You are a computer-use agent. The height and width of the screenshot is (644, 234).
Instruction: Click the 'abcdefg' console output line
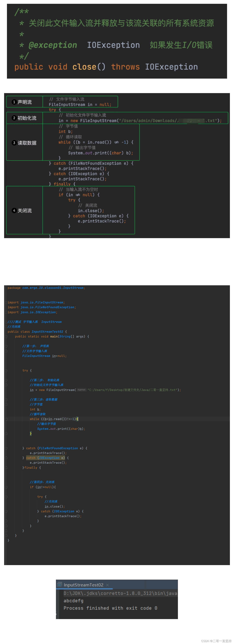[x=73, y=600]
